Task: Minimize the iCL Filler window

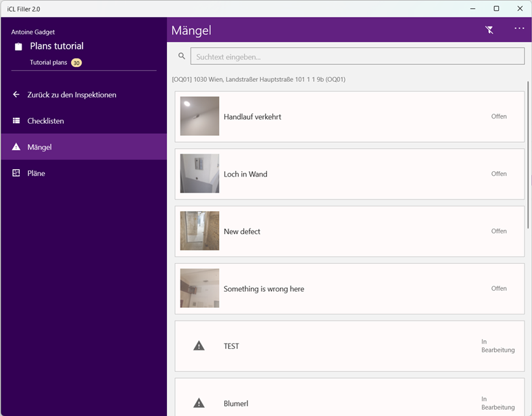Action: click(x=473, y=9)
